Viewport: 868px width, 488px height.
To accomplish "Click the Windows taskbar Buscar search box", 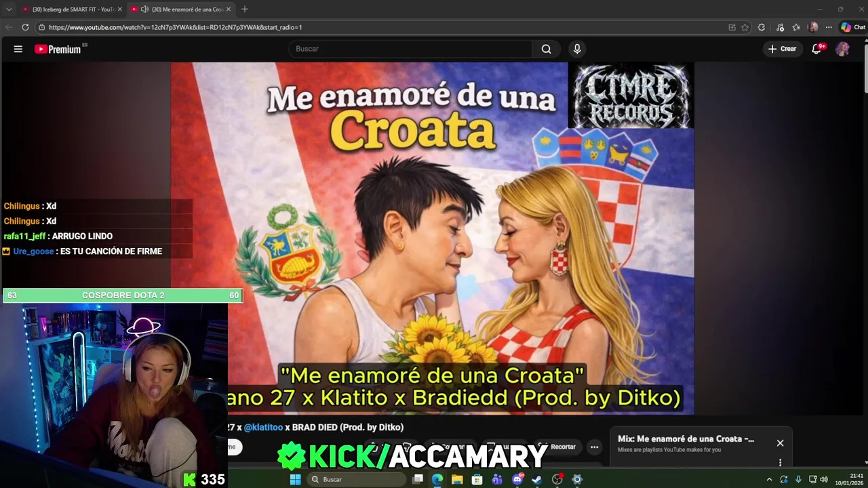I will pyautogui.click(x=357, y=479).
